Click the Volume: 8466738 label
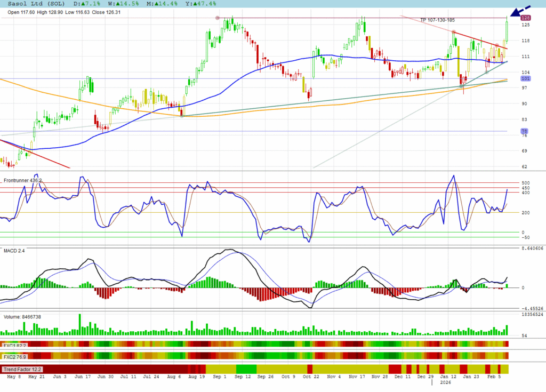Image resolution: width=546 pixels, height=392 pixels. coord(22,317)
